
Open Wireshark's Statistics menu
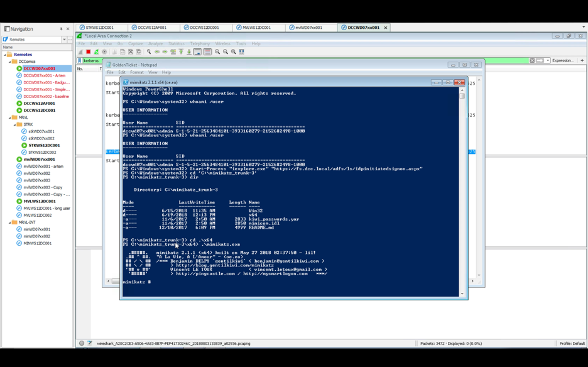(x=177, y=43)
